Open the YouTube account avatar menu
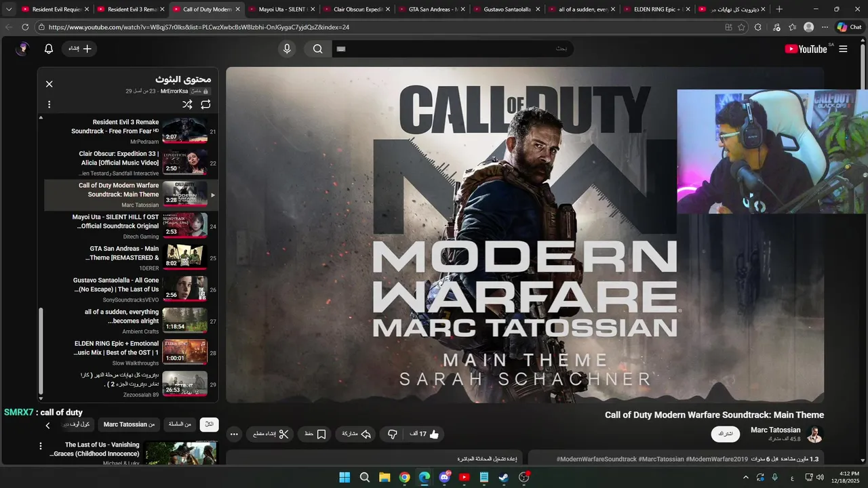 point(23,49)
